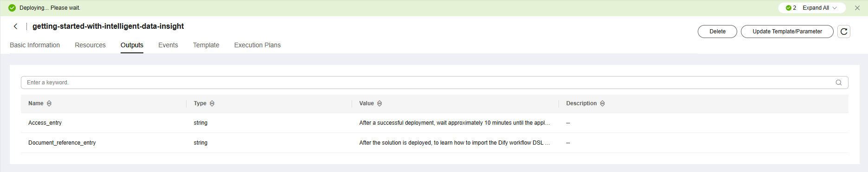
Task: Sort by Value column icon
Action: click(379, 103)
